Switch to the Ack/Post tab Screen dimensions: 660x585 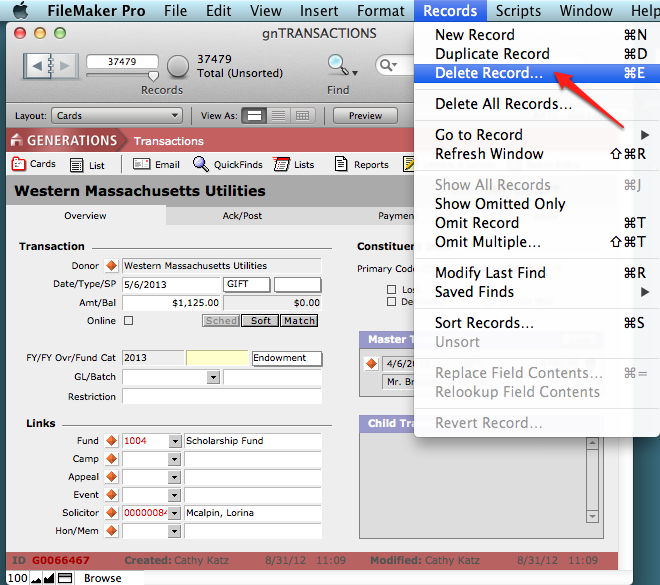(x=242, y=216)
